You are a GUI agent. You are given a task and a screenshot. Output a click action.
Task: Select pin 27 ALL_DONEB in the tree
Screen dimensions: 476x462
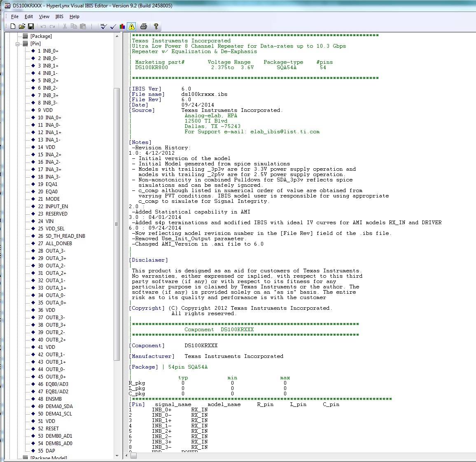click(x=55, y=243)
